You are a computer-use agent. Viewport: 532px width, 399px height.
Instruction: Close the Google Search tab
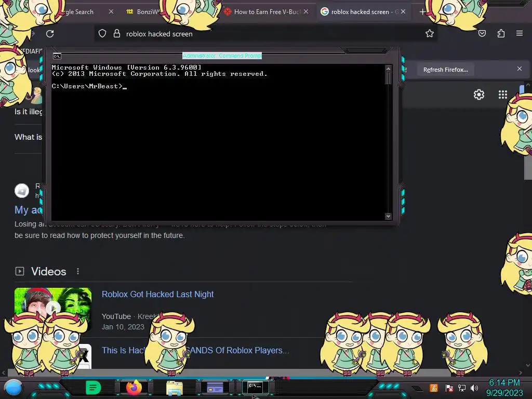coord(111,11)
